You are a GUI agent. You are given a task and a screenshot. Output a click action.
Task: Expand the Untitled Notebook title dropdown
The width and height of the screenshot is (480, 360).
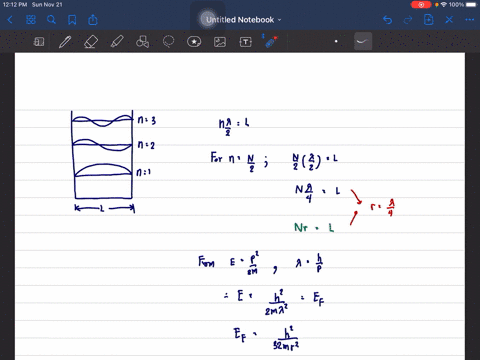pos(279,20)
